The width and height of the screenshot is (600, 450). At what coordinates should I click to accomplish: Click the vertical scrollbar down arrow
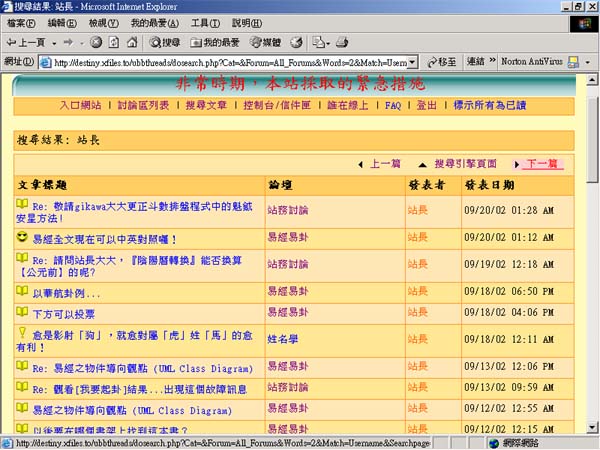590,426
